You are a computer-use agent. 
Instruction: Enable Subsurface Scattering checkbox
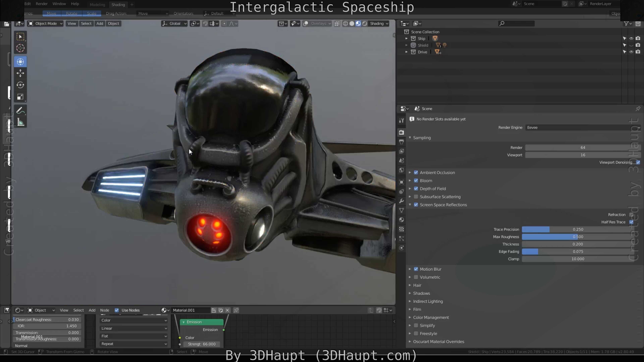pyautogui.click(x=416, y=197)
